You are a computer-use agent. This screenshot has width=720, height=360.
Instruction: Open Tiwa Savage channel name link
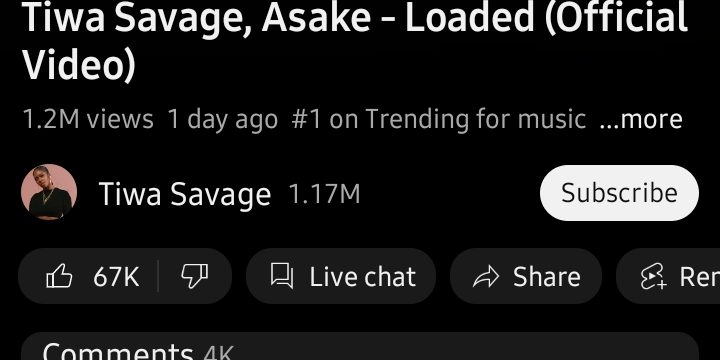coord(185,194)
